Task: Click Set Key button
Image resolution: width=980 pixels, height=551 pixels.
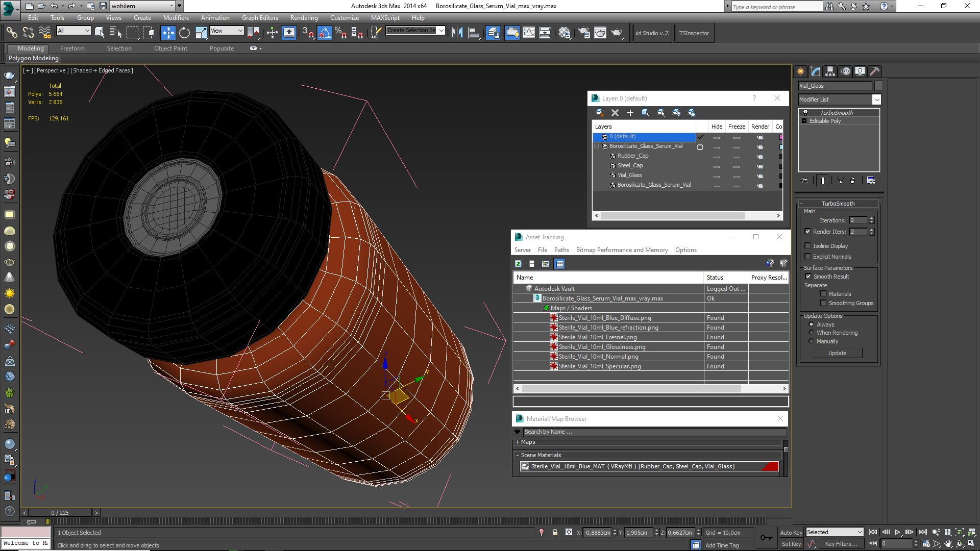Action: (791, 544)
